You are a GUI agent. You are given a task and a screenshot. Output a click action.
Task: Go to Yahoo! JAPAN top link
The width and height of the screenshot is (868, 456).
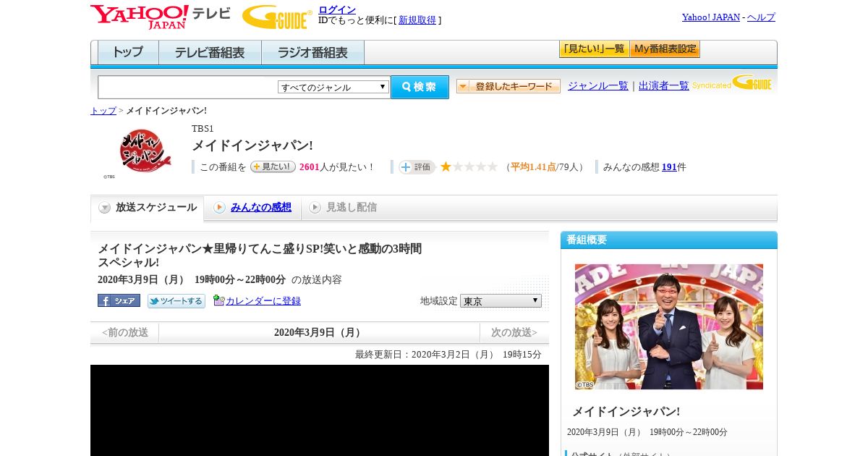coord(711,17)
